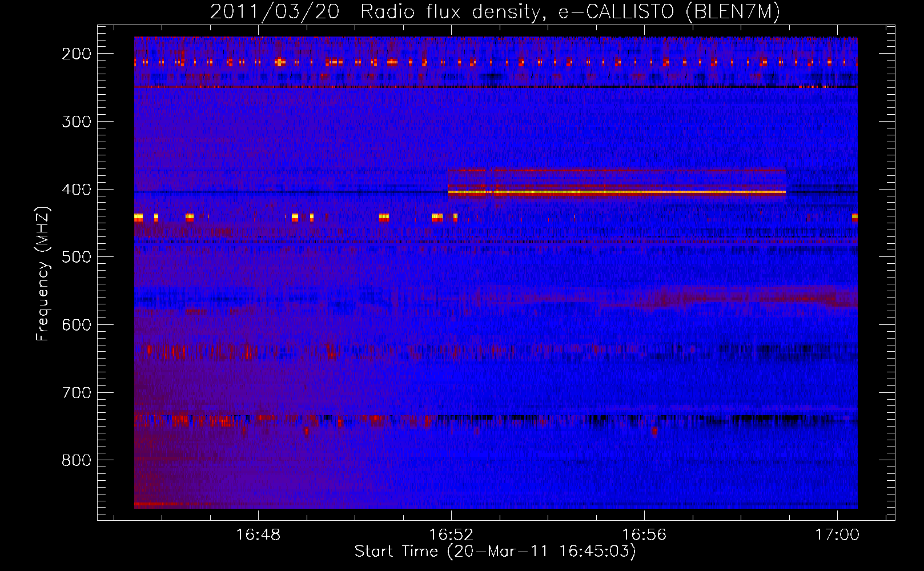Click the bright yellow emission band near 405 MHz

tap(617, 192)
